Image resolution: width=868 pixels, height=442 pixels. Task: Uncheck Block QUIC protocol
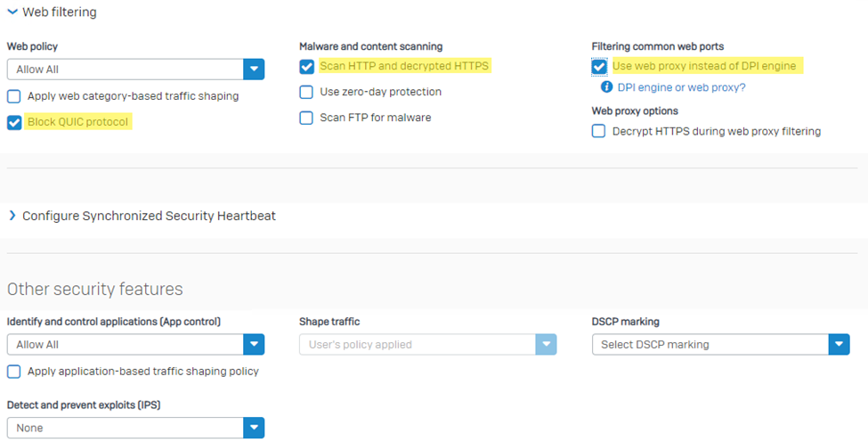[14, 123]
